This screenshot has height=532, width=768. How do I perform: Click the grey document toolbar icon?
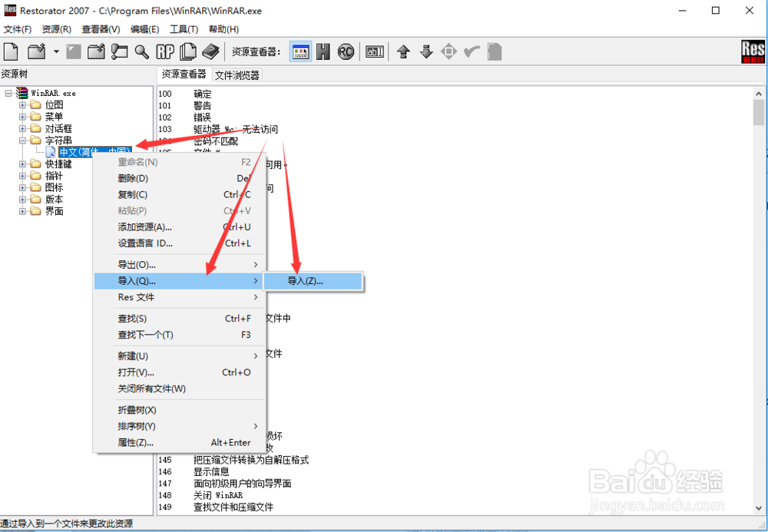pos(495,51)
